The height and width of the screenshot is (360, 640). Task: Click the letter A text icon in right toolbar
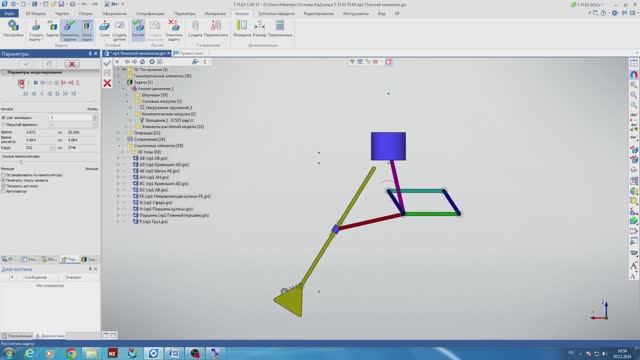[633, 266]
